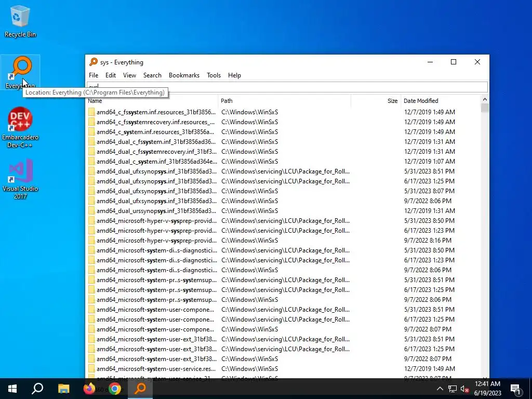
Task: Click date 9/7/2022 8:16 PM
Action: coord(428,240)
